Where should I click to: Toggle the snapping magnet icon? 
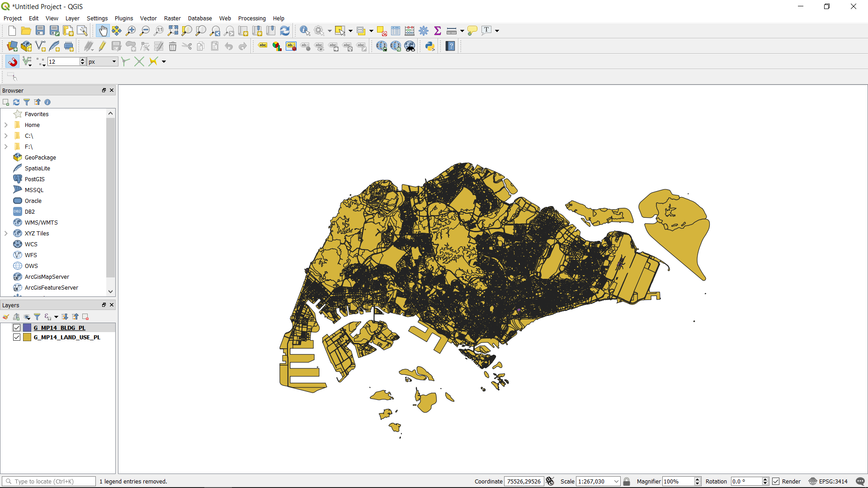(12, 61)
